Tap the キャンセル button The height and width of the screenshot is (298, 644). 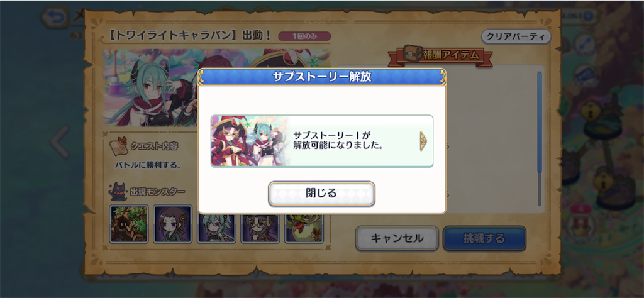point(397,238)
